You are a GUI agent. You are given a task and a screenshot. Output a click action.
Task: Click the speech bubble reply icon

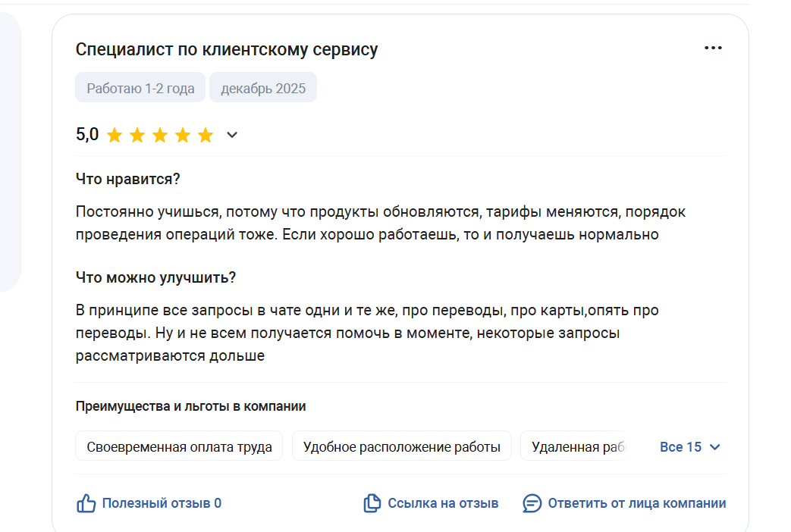tap(532, 503)
